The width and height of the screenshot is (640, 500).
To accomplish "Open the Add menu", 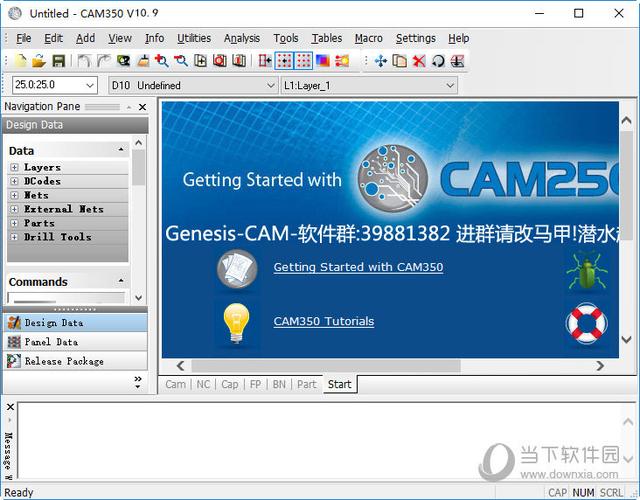I will pos(85,38).
